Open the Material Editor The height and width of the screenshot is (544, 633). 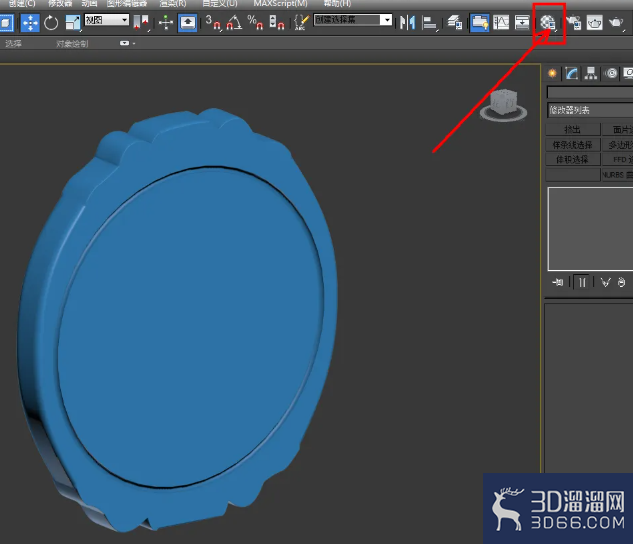coord(548,23)
